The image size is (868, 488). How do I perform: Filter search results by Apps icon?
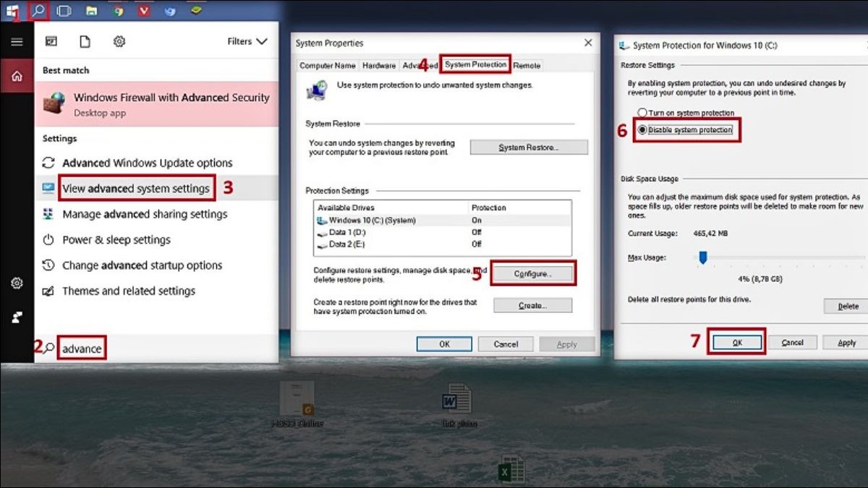point(51,41)
